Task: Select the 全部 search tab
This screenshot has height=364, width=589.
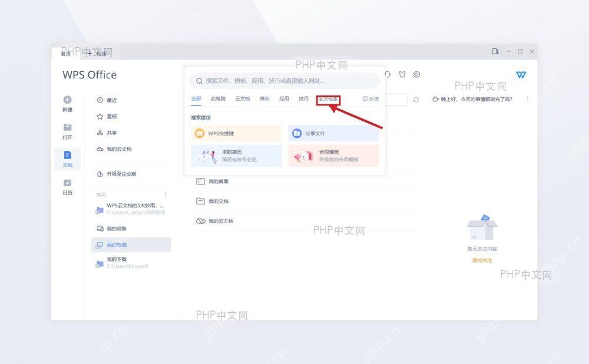Action: [x=196, y=99]
